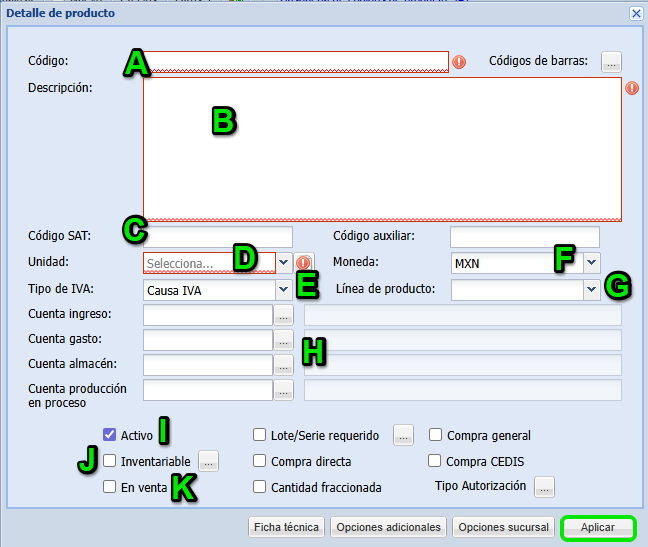This screenshot has width=648, height=547.
Task: Click the Cuenta ingreso lookup ellipsis button
Action: 283,316
